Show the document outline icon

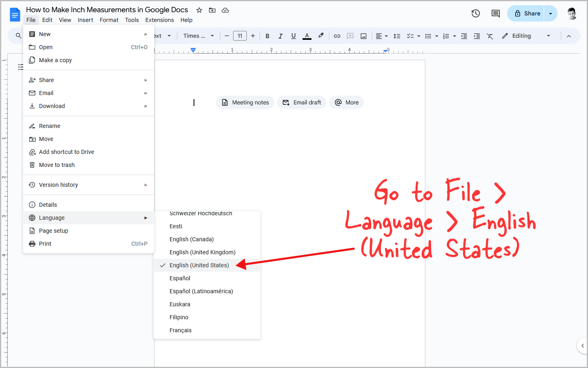tap(20, 67)
